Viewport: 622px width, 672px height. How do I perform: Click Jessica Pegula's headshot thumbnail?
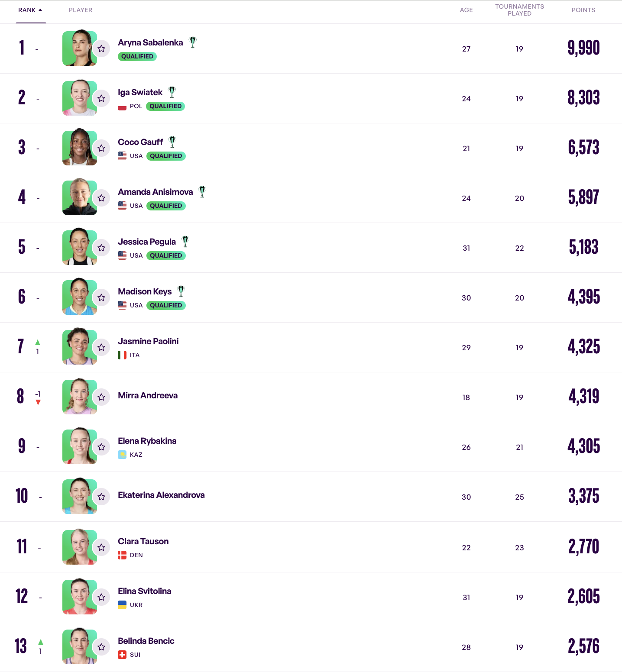[x=79, y=247]
